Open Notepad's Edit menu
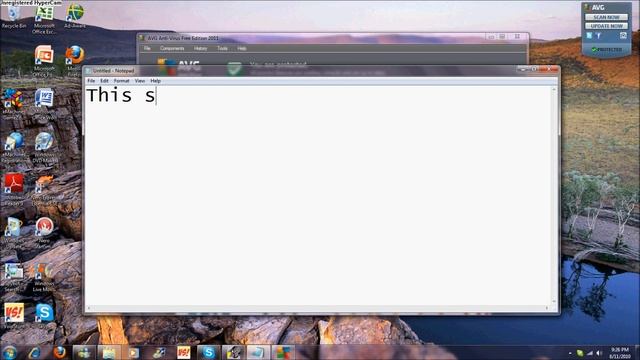Image resolution: width=640 pixels, height=360 pixels. (x=104, y=81)
